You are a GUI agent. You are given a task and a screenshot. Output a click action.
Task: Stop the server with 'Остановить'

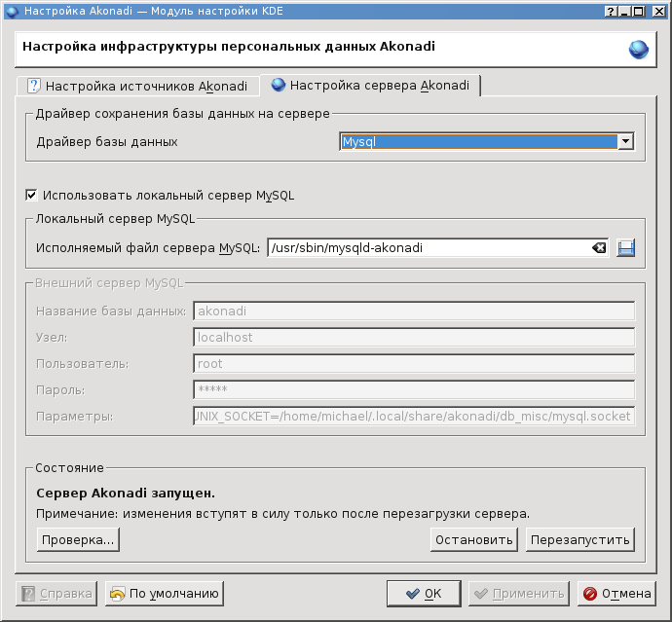[x=474, y=540]
